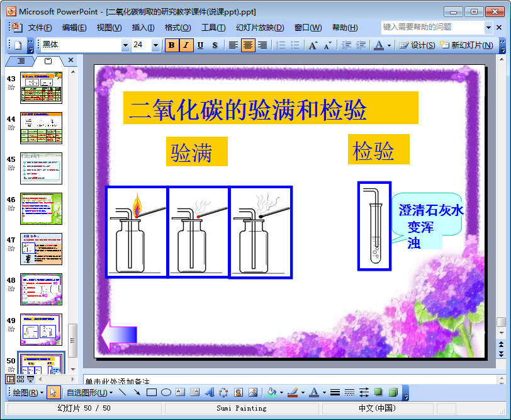Open the font size dropdown arrow
Viewport: 511px width, 420px height.
156,45
